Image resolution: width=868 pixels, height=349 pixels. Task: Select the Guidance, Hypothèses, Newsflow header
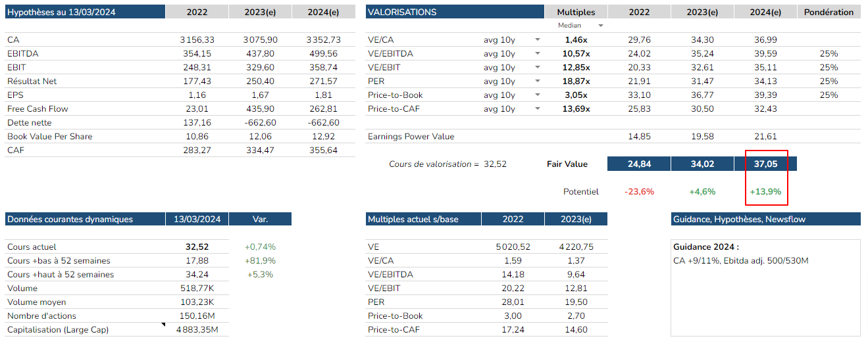click(x=765, y=220)
